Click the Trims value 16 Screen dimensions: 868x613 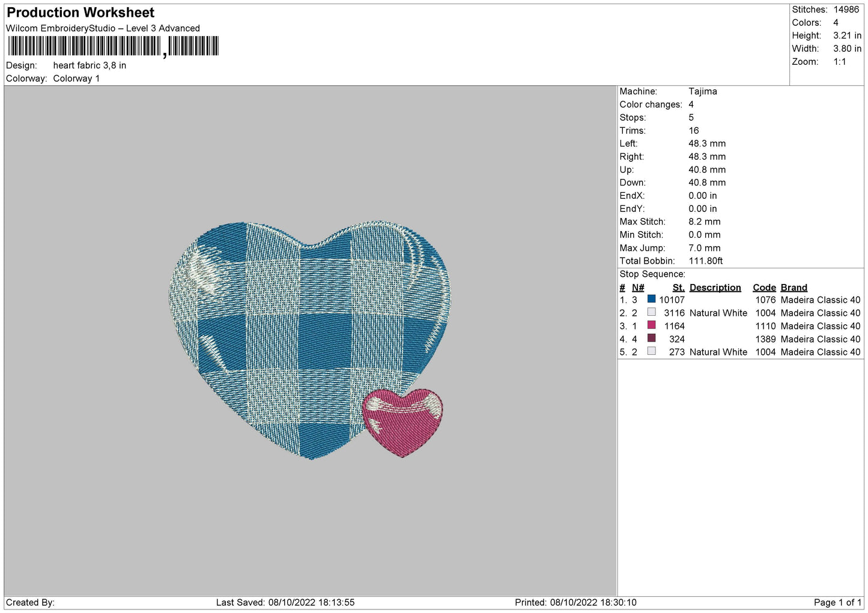(x=693, y=131)
